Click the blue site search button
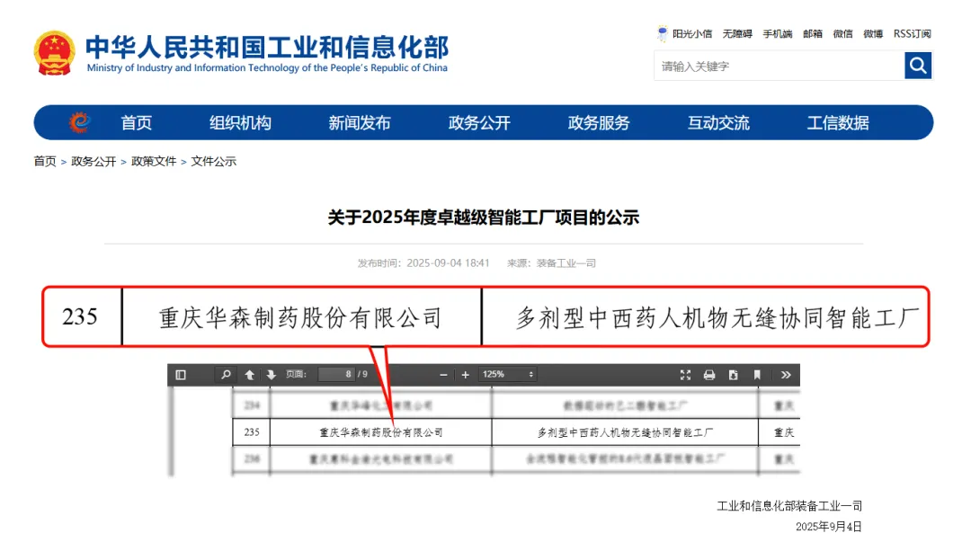The image size is (971, 560). coord(918,66)
